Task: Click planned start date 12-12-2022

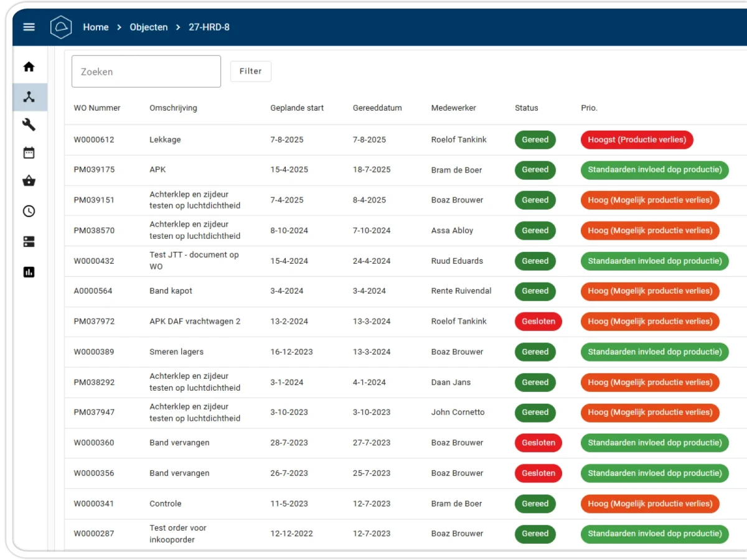Action: [291, 533]
